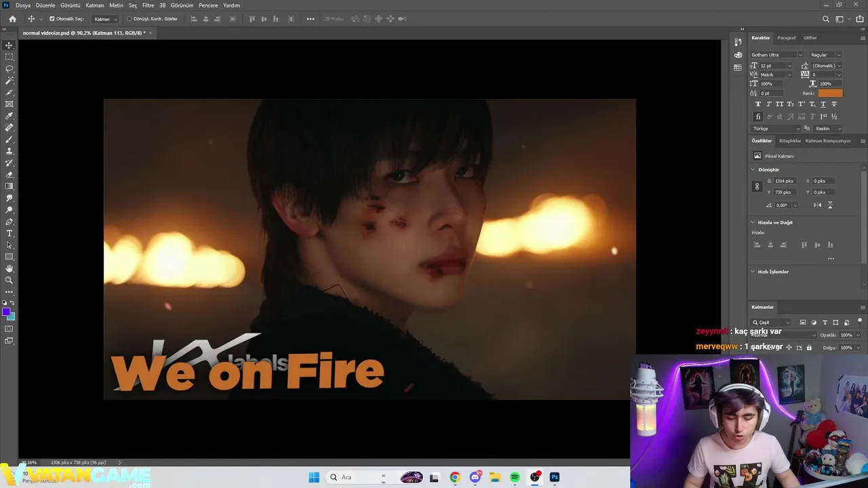The image size is (868, 488).
Task: Select the Zoom tool
Action: click(x=9, y=280)
